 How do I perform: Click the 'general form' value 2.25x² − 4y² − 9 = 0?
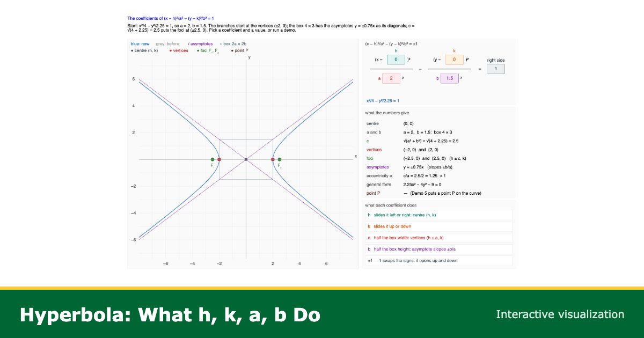422,184
